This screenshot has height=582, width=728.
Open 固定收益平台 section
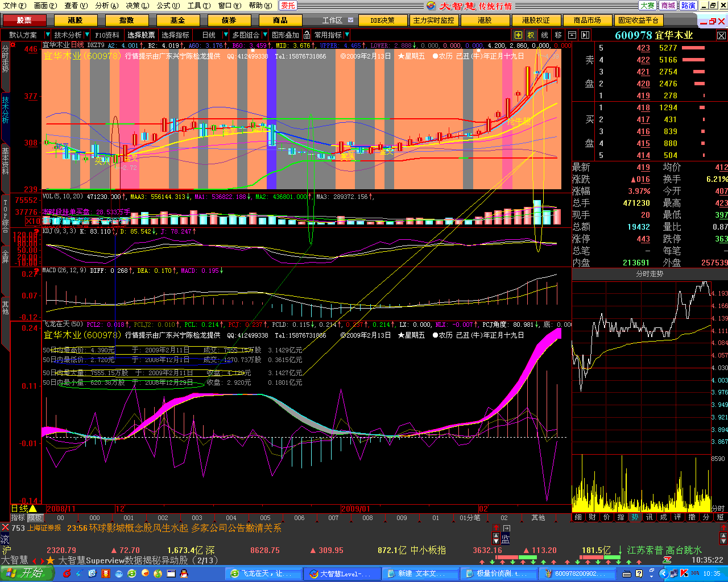point(638,20)
